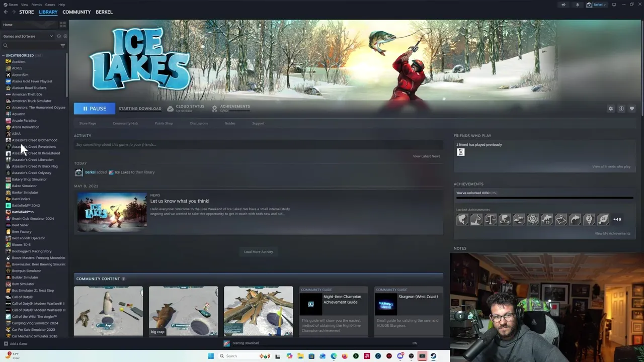Viewport: 644px width, 362px height.
Task: Click View Latest News
Action: click(x=427, y=156)
